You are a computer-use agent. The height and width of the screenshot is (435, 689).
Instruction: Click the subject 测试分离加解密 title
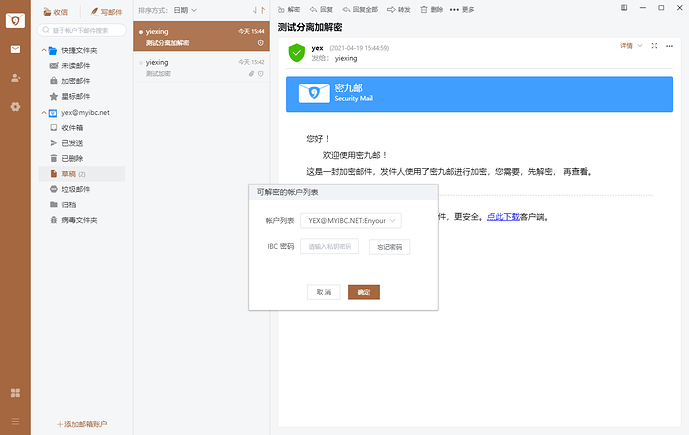click(310, 27)
